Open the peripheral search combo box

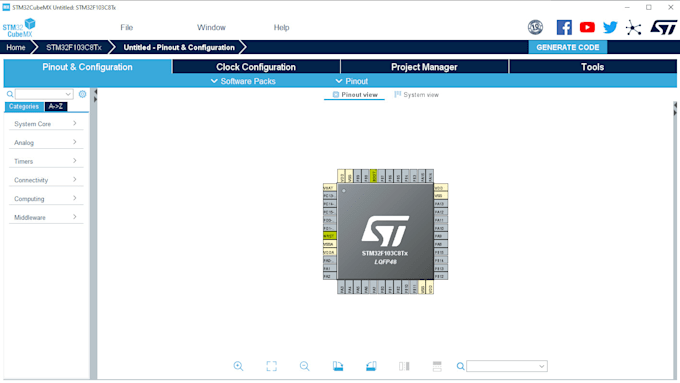(44, 94)
